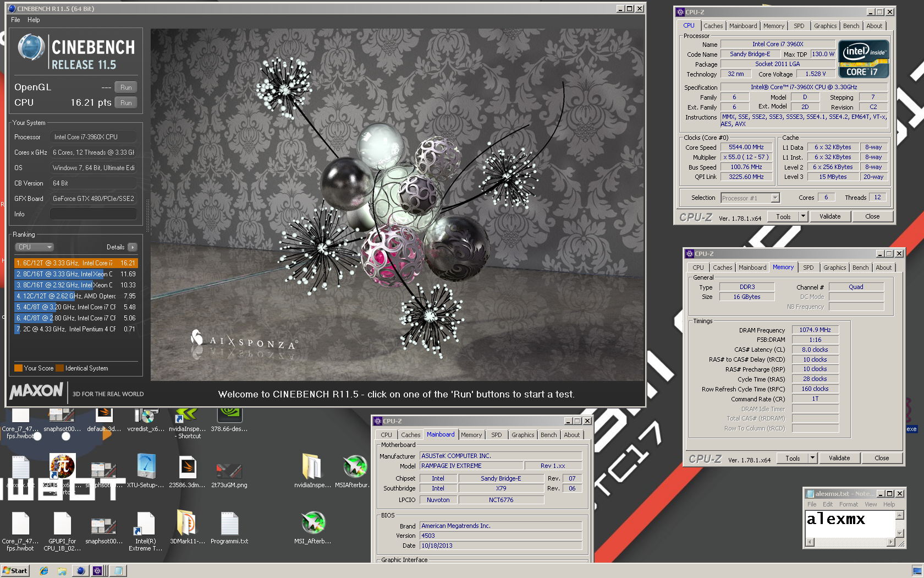Run the OpenGL benchmark

[x=126, y=88]
